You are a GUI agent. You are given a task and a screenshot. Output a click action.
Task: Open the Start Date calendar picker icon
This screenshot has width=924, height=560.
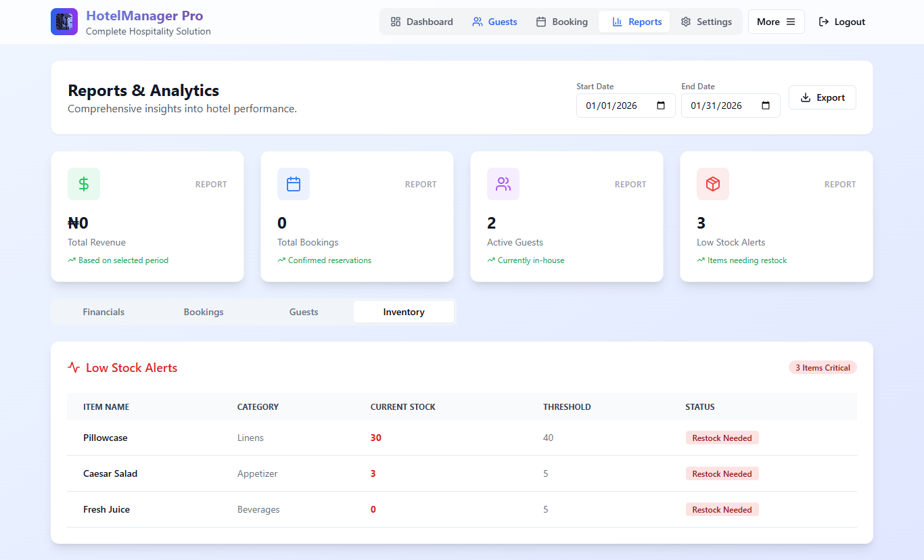(661, 106)
